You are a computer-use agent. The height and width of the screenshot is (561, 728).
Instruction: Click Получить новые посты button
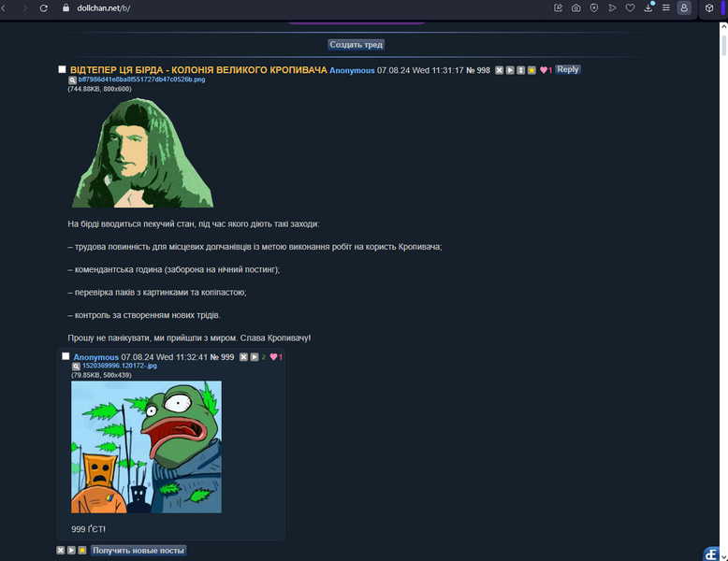click(x=138, y=551)
